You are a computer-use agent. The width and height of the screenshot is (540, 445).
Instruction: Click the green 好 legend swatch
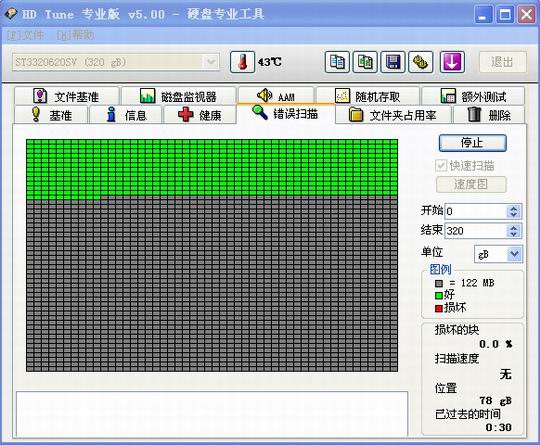coord(439,296)
